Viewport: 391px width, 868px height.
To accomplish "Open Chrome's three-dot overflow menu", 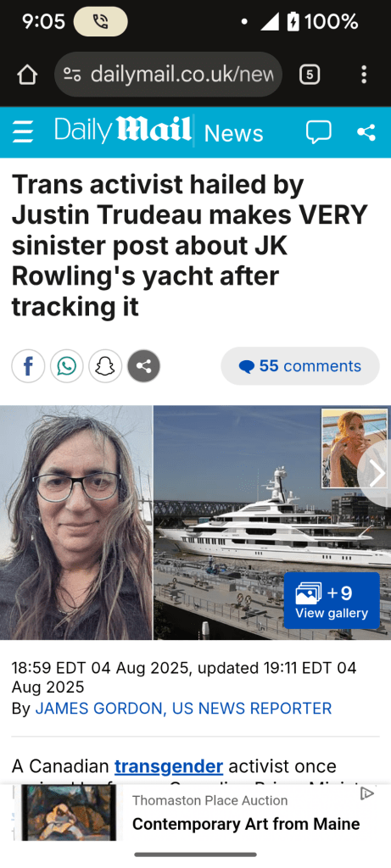I will tap(363, 75).
